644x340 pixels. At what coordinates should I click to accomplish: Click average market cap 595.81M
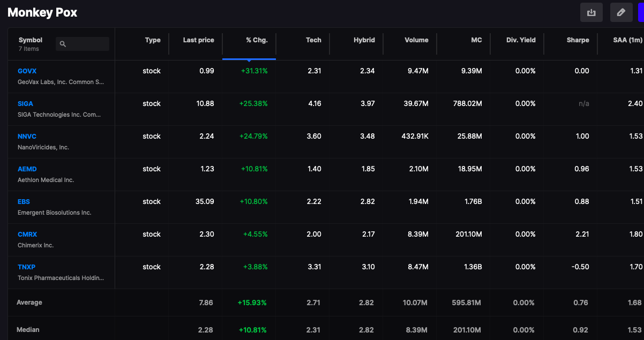[467, 303]
